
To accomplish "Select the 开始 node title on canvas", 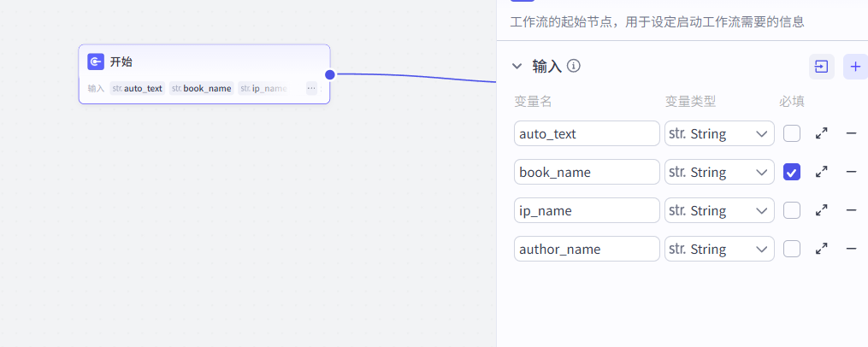I will 121,62.
